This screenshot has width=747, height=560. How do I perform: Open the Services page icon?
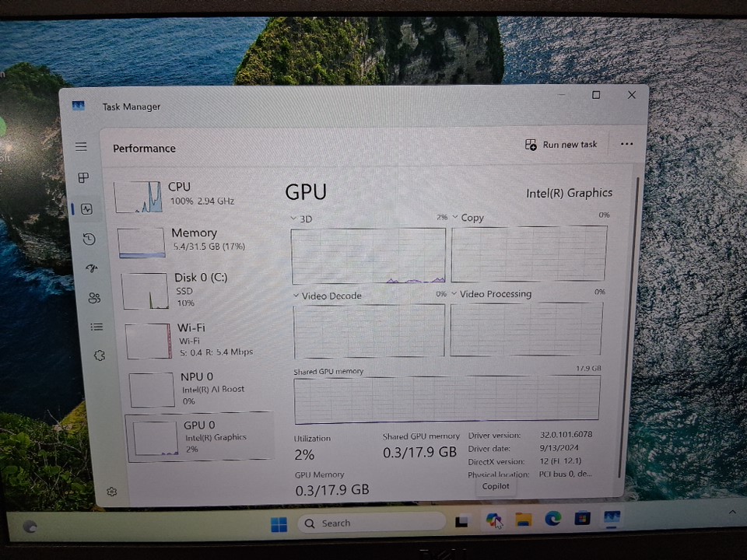99,355
